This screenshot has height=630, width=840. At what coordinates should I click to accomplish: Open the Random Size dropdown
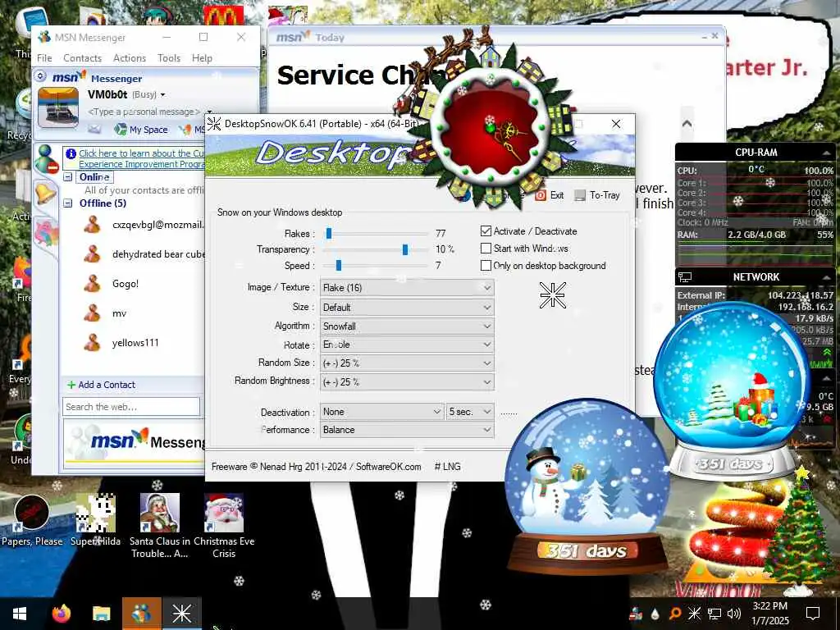tap(407, 363)
